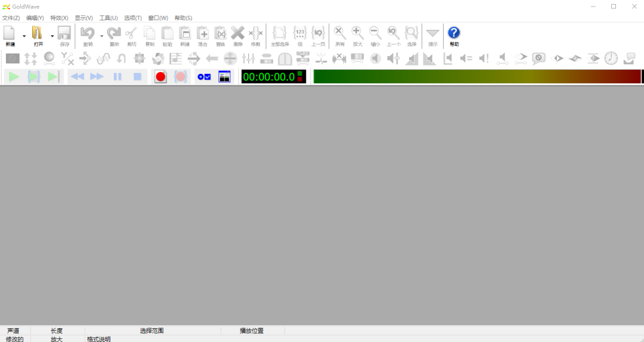644x342 pixels.
Task: Expand the dropdown arrow beside 撤销
Action: 101,36
